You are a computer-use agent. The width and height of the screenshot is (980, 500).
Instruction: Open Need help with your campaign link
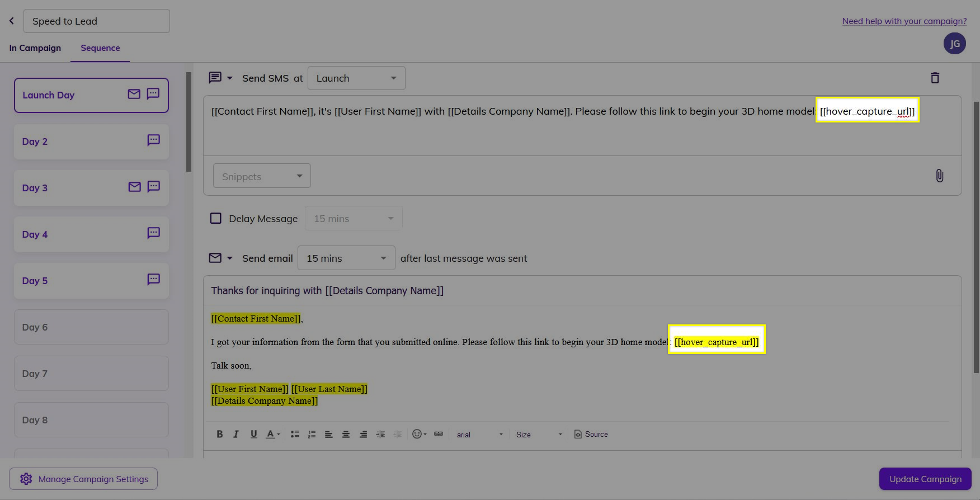click(x=904, y=21)
